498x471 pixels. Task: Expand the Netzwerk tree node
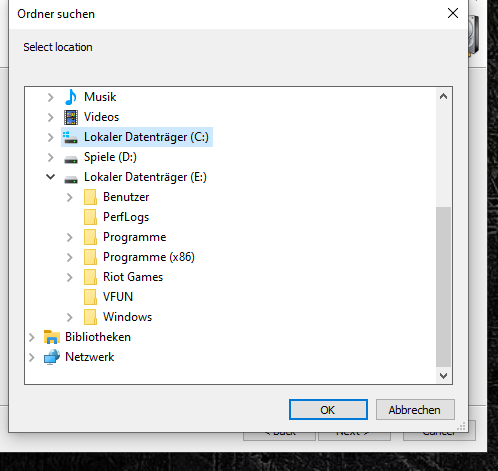click(x=32, y=357)
